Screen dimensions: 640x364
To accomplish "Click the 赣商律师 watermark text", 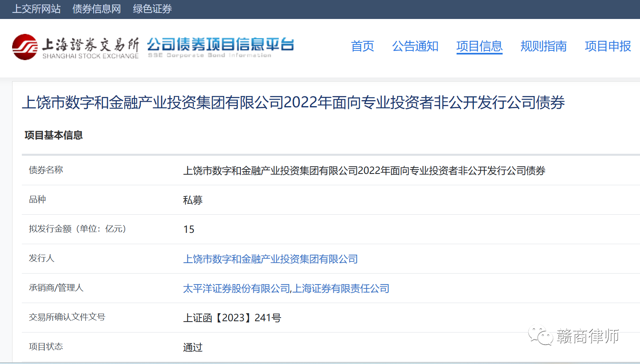I will click(x=587, y=336).
